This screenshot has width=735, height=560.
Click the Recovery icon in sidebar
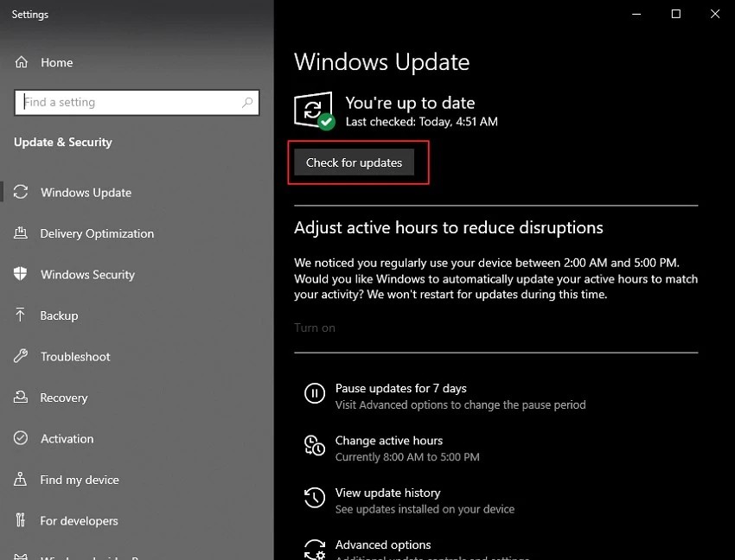20,397
